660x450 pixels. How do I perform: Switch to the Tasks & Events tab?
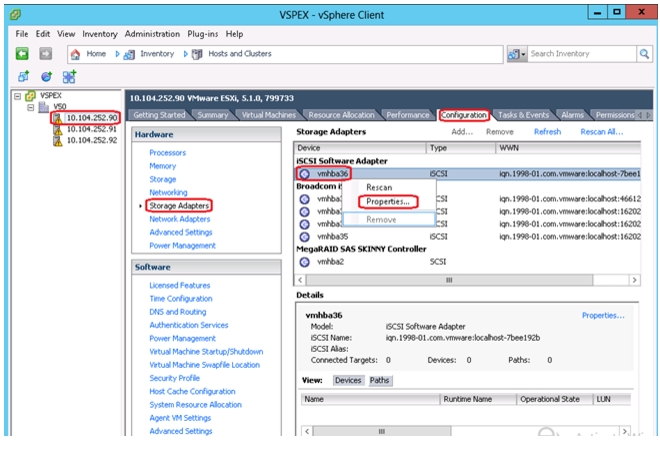tap(523, 115)
